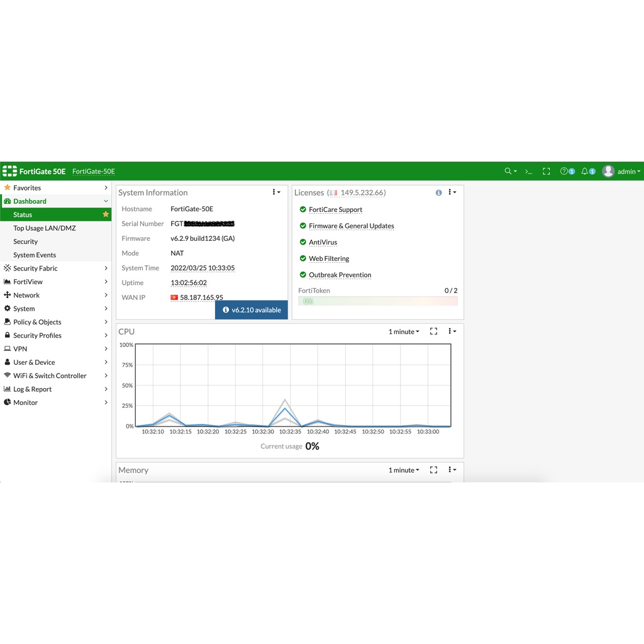Open CPU 1 minute time range dropdown
644x644 pixels.
click(404, 331)
